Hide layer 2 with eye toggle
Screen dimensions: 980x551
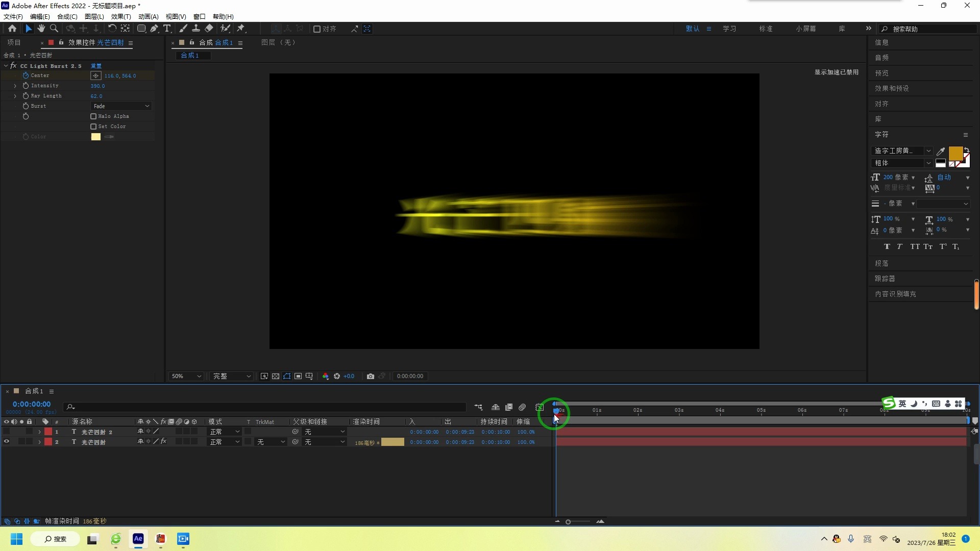point(6,442)
